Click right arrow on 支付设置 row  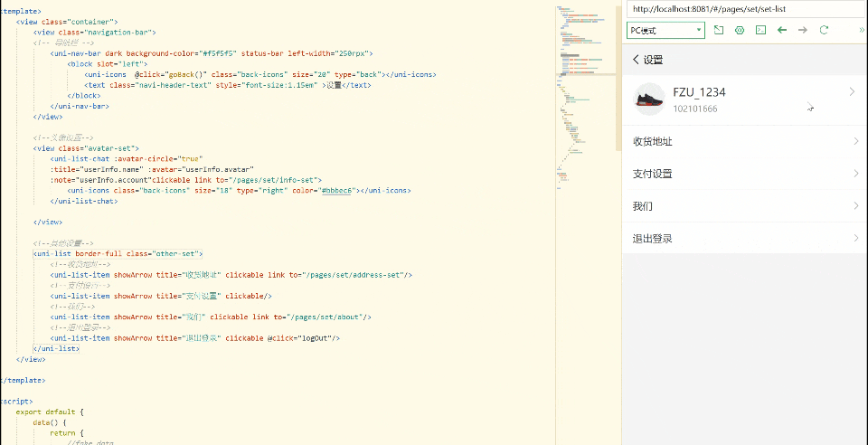point(856,174)
